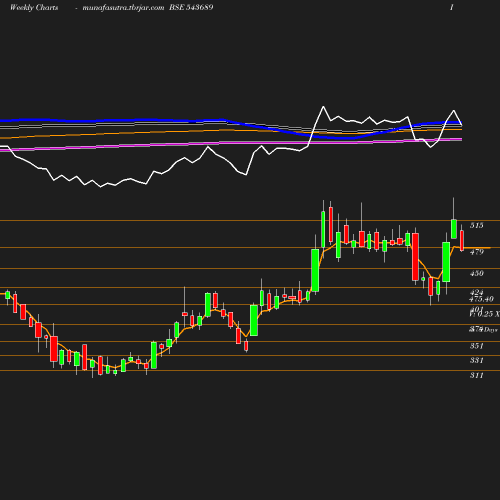Select the "BSE 543689" stock code text
This screenshot has height=500, width=500.
[191, 7]
